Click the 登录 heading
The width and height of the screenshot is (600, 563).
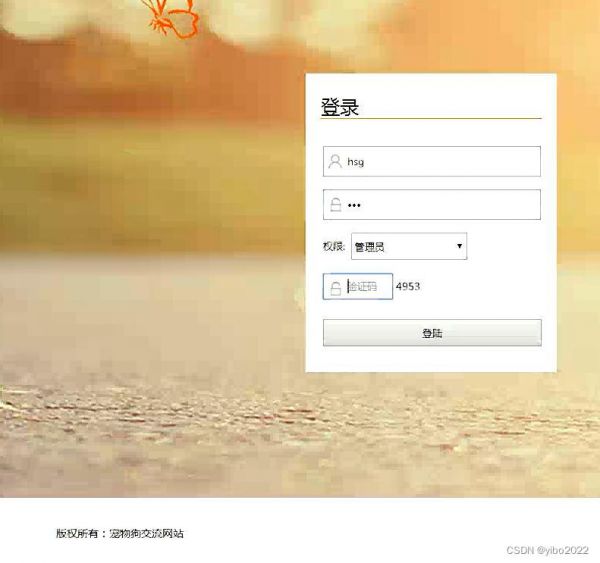click(x=339, y=107)
